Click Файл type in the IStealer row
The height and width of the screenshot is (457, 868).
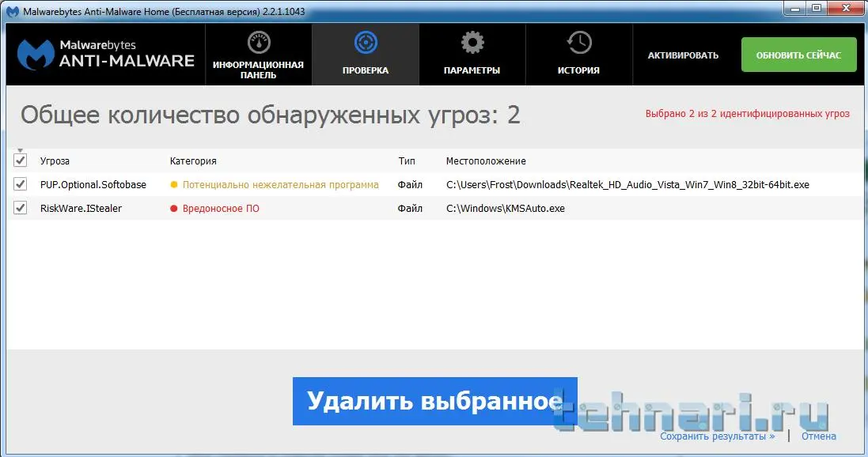(410, 208)
